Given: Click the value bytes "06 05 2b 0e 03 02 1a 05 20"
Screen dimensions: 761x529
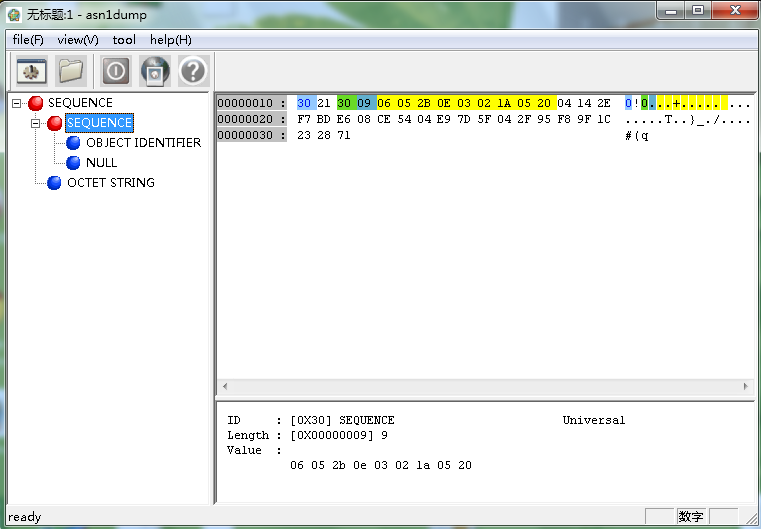Looking at the screenshot, I should click(381, 465).
